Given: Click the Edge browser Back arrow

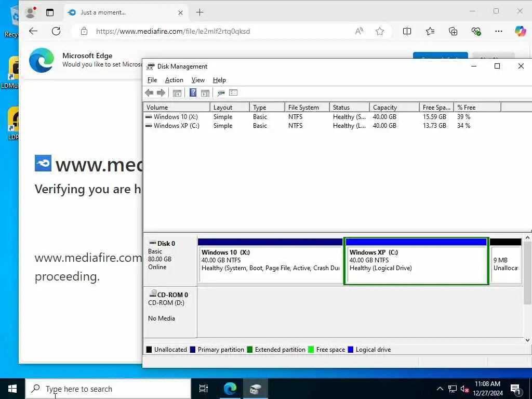Looking at the screenshot, I should (33, 31).
